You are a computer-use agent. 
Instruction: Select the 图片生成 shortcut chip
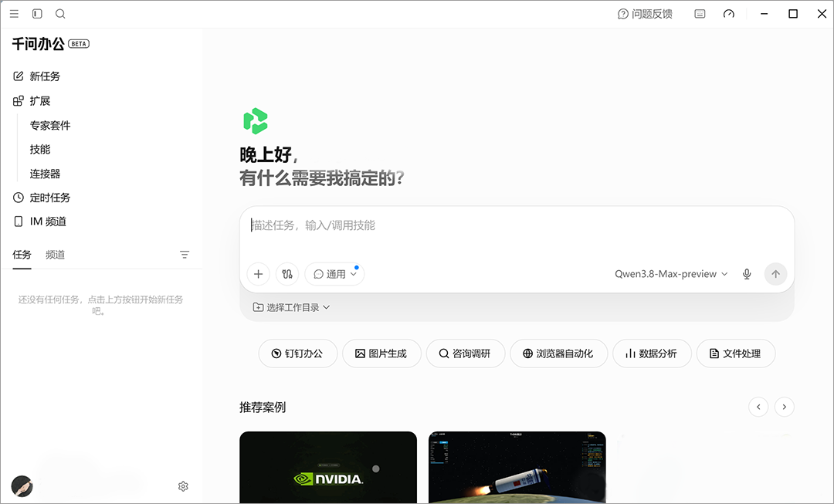[x=382, y=353]
